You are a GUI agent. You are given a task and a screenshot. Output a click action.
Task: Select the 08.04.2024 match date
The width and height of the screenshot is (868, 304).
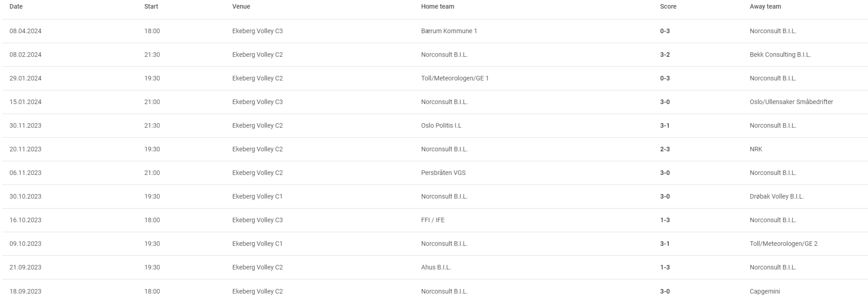(x=25, y=31)
